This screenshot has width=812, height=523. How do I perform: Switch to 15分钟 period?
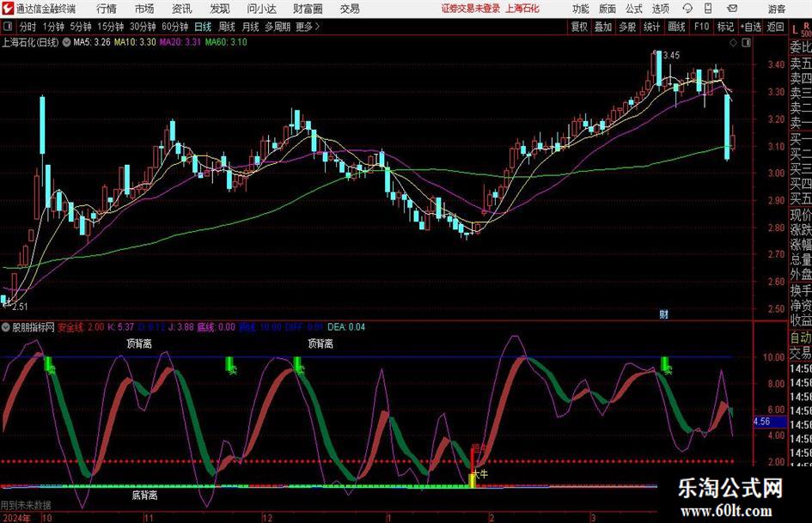tap(111, 27)
